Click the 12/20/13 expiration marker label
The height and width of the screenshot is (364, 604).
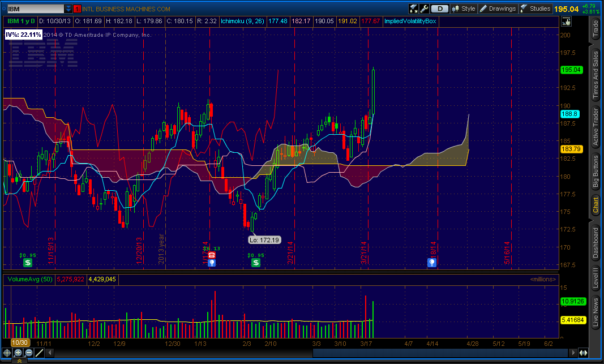tap(139, 251)
